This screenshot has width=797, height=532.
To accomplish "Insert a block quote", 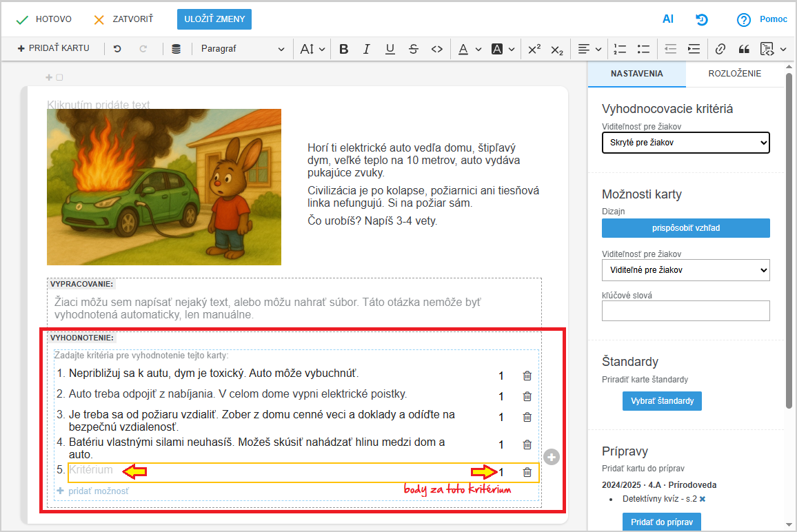I will pos(744,49).
